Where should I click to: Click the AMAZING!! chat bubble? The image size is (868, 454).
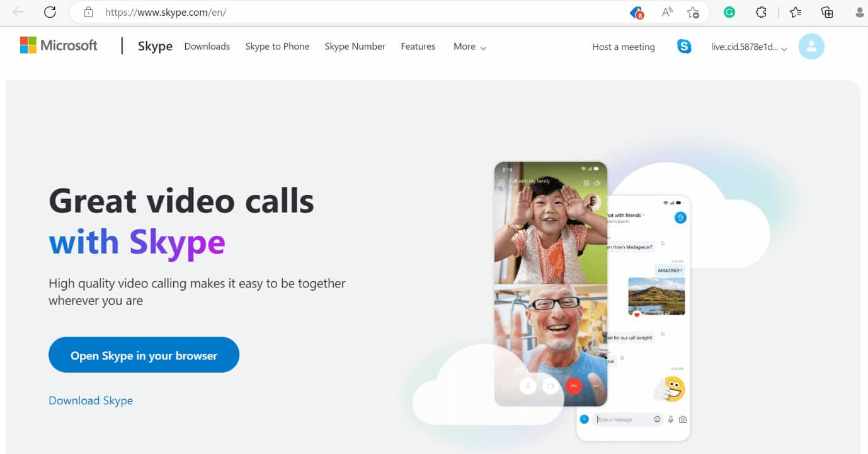(x=670, y=270)
